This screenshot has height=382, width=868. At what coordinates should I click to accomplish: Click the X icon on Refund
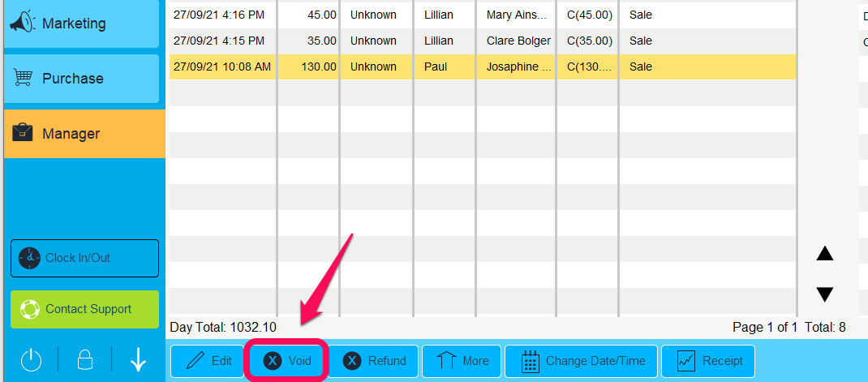click(x=352, y=361)
